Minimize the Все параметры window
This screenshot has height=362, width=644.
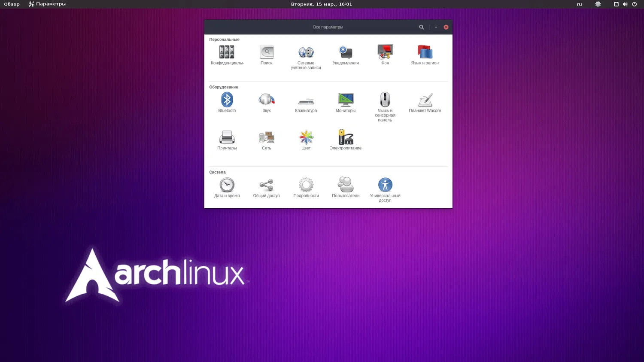[436, 27]
